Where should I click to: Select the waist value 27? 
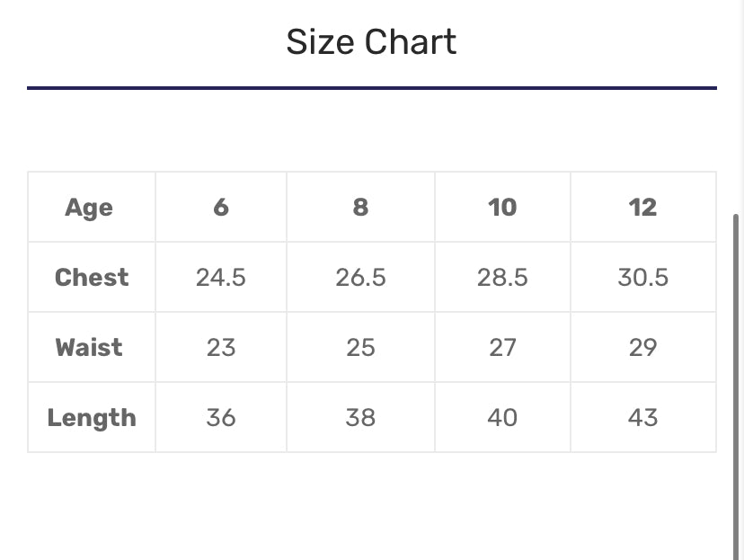pyautogui.click(x=502, y=348)
